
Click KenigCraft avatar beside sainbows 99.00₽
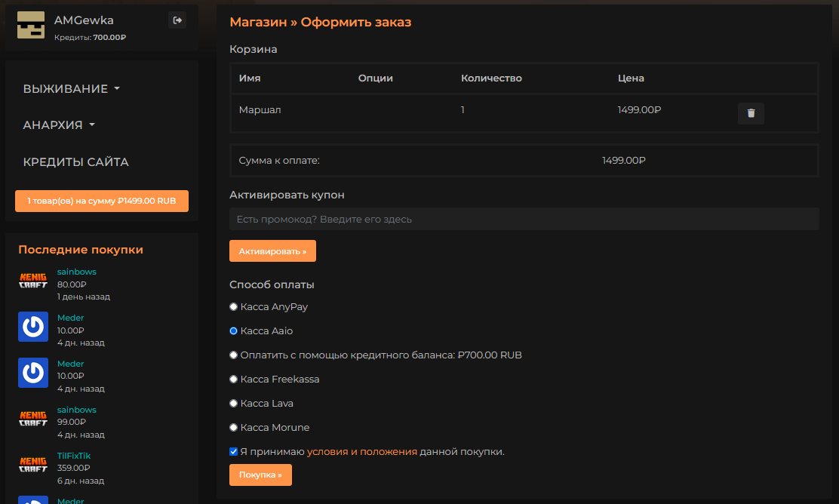(x=33, y=419)
